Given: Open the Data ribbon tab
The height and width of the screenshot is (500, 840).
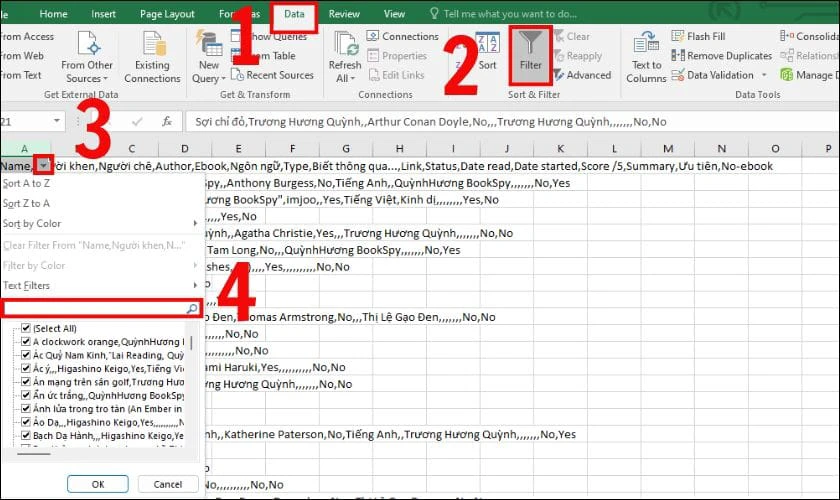Looking at the screenshot, I should pyautogui.click(x=294, y=14).
